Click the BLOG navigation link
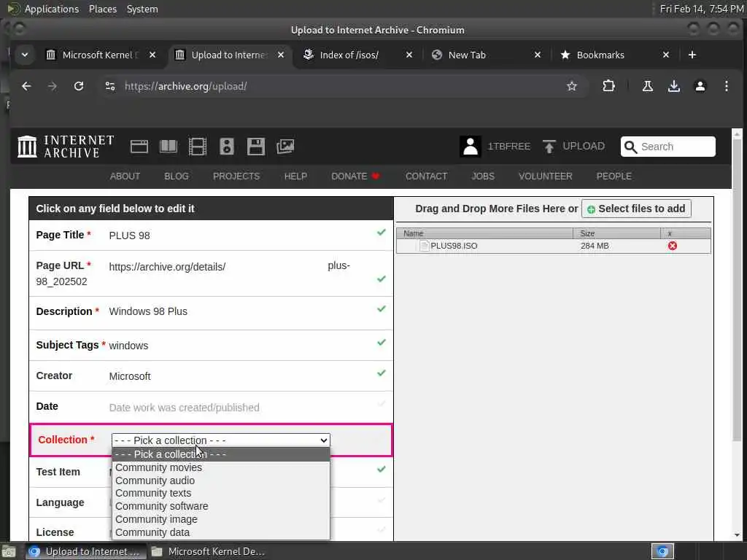The height and width of the screenshot is (560, 747). 177,176
